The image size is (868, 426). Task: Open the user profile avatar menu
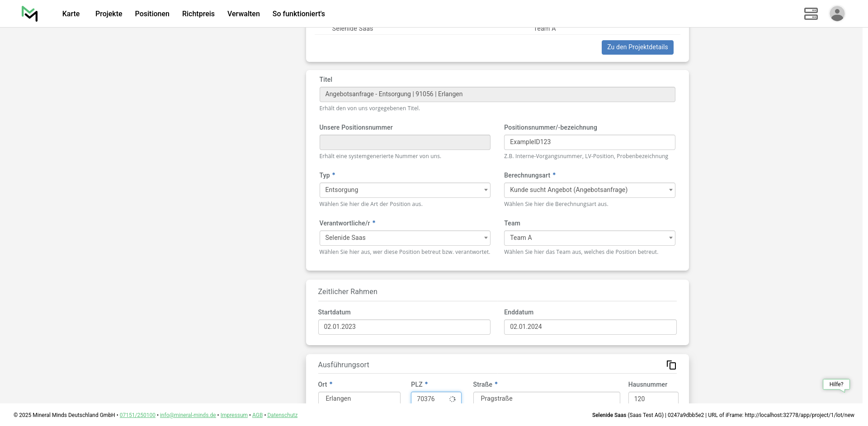pyautogui.click(x=837, y=14)
